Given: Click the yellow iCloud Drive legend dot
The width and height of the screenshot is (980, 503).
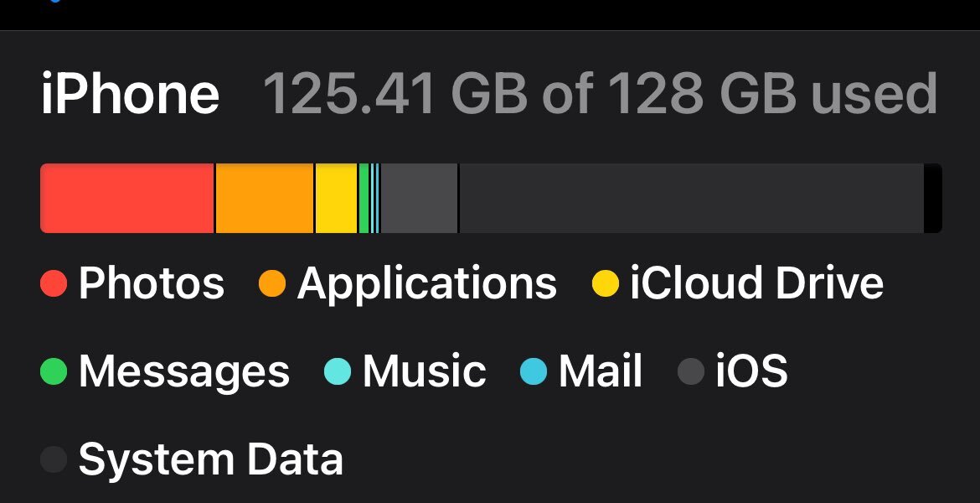Looking at the screenshot, I should (606, 283).
